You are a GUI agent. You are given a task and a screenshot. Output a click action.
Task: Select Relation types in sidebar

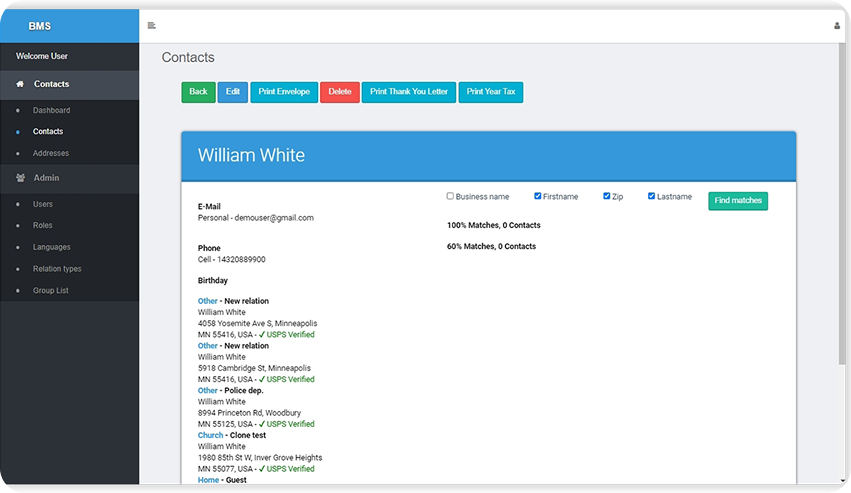point(57,269)
